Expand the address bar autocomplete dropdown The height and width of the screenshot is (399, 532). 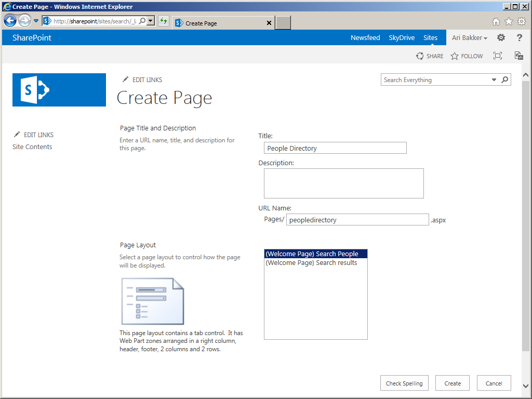pos(151,21)
